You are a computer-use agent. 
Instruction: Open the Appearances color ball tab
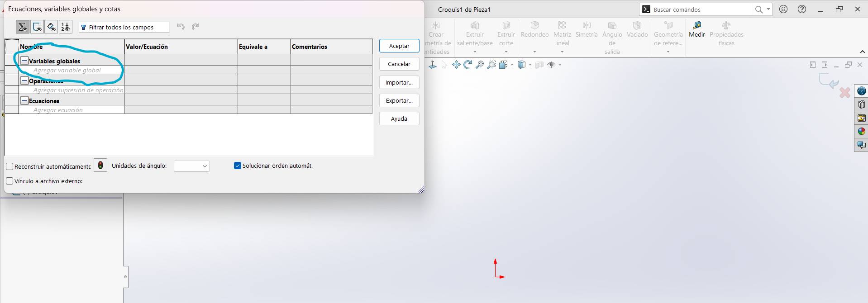pos(861,132)
